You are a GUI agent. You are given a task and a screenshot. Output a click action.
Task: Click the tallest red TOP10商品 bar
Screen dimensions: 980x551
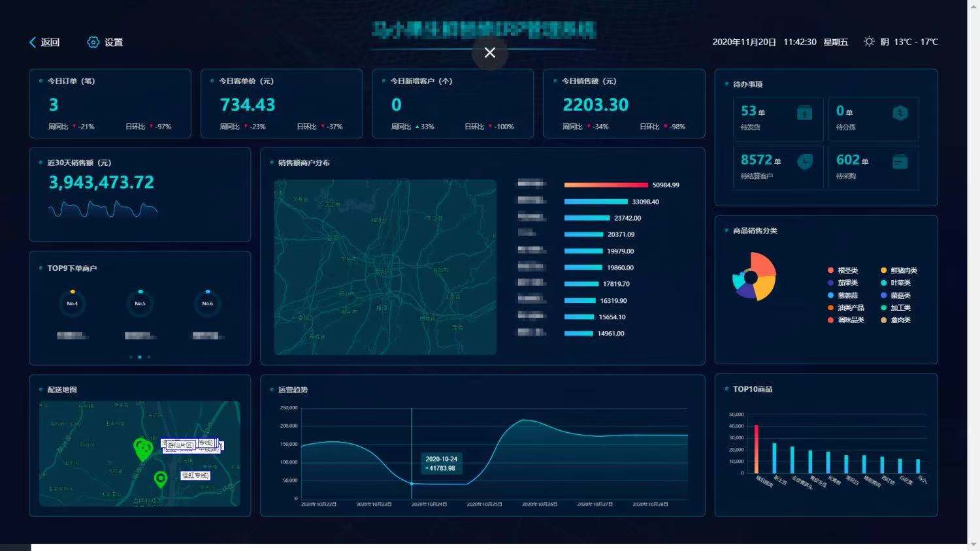[x=757, y=449]
